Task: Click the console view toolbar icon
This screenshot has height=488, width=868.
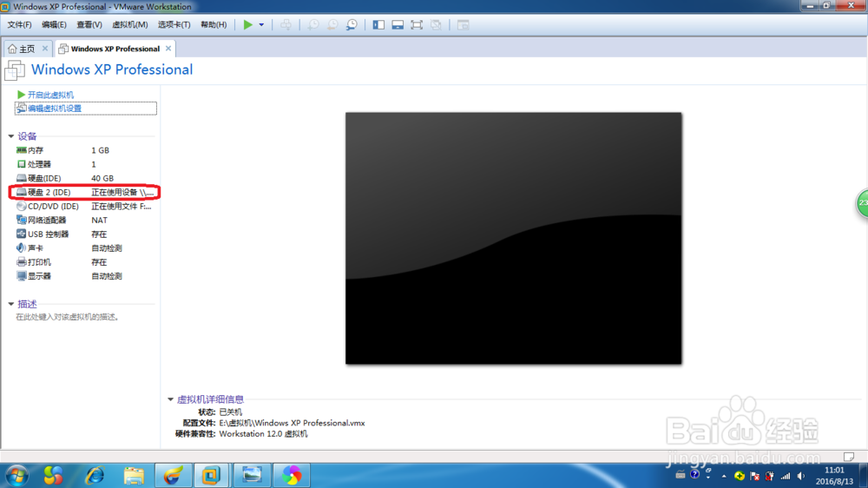Action: coord(464,24)
